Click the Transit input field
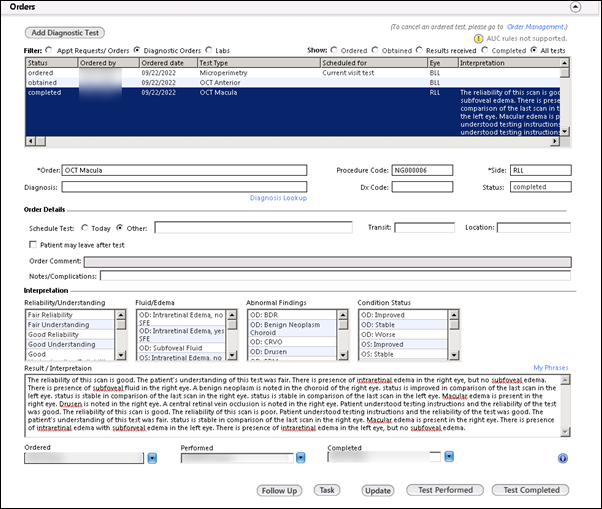 425,227
